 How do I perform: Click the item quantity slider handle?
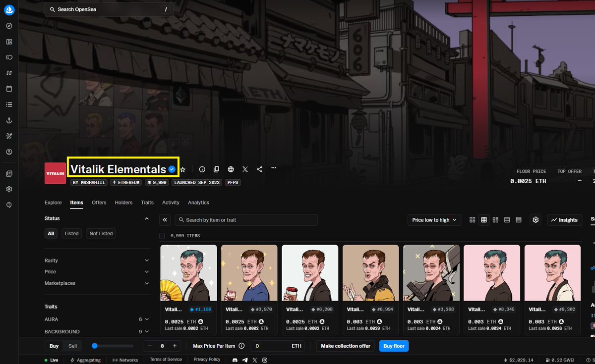click(x=95, y=346)
